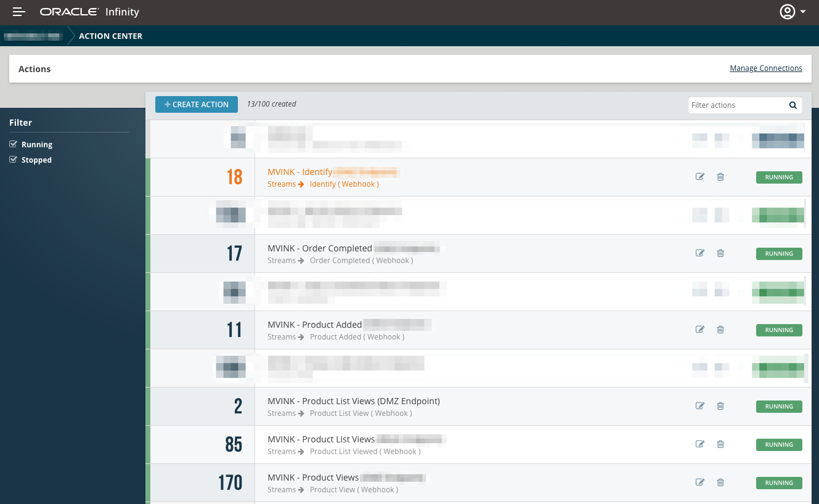Delete Product List Views (DMZ Endpoint) action
This screenshot has width=819, height=504.
[x=720, y=406]
